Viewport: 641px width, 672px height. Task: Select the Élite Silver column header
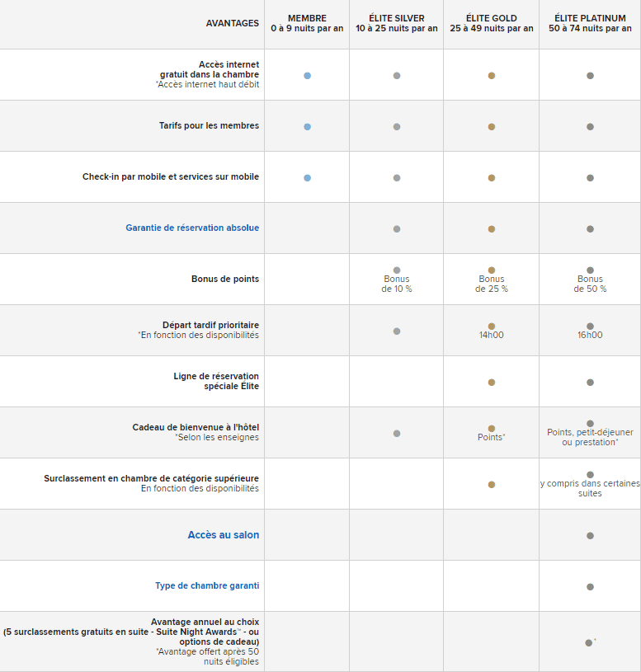397,23
